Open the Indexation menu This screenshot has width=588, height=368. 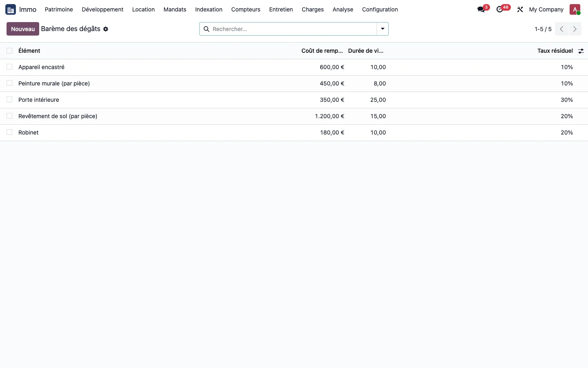tap(209, 9)
